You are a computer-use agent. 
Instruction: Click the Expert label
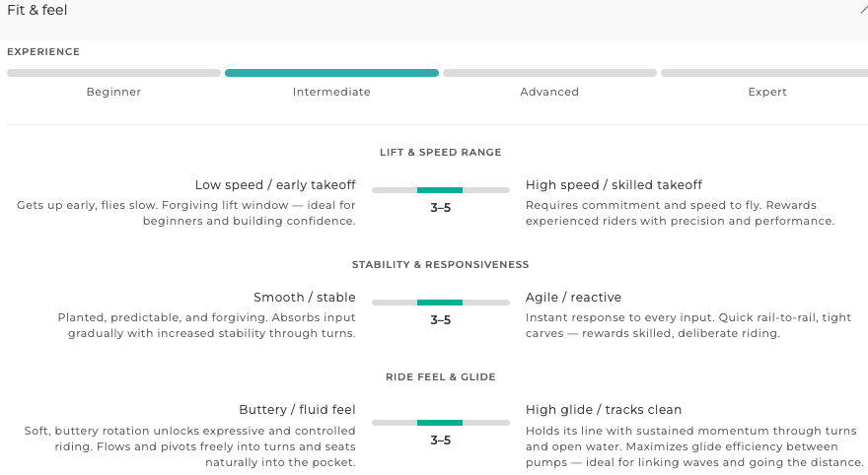click(767, 92)
